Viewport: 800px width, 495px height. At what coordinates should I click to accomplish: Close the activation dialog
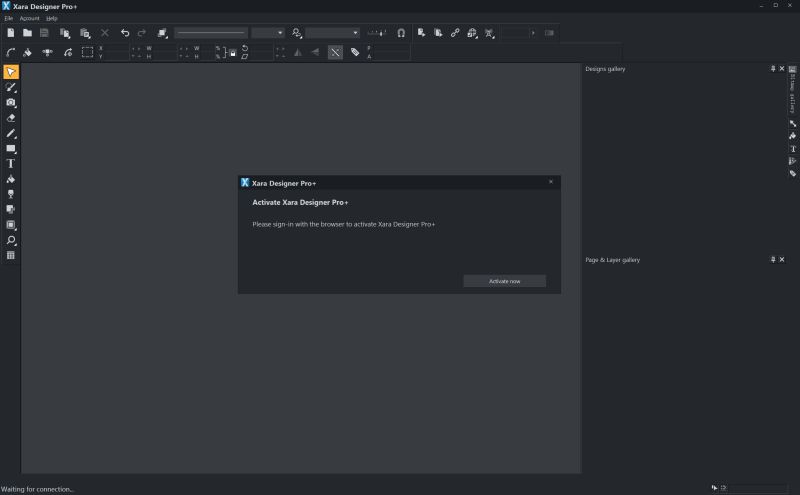[x=551, y=182]
